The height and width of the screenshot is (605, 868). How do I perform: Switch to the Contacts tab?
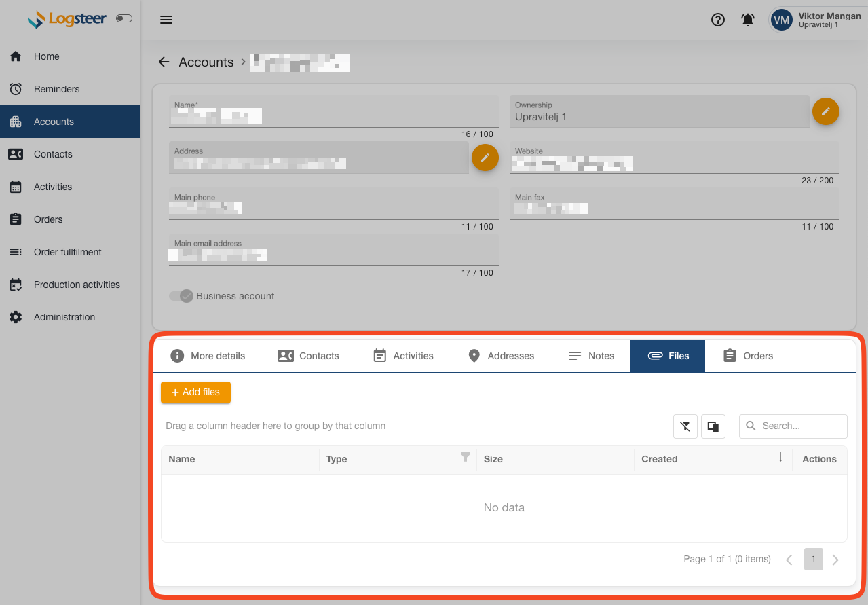pos(309,356)
